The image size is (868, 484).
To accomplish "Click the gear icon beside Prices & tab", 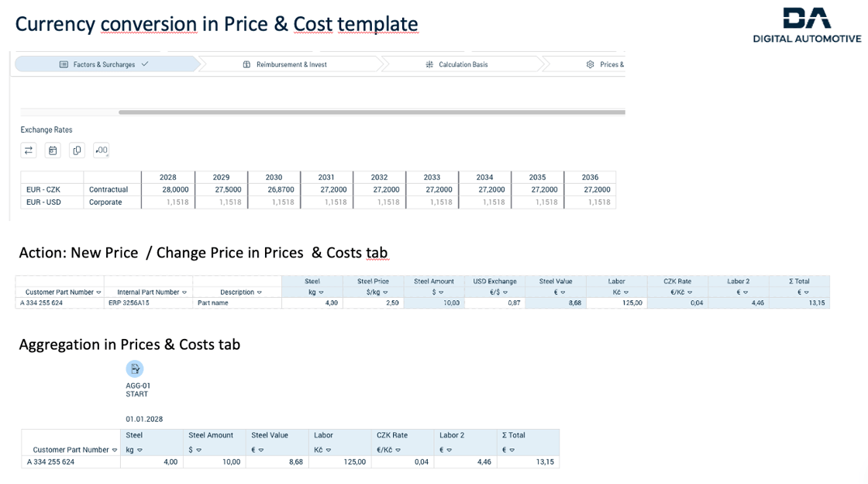I will pyautogui.click(x=590, y=64).
